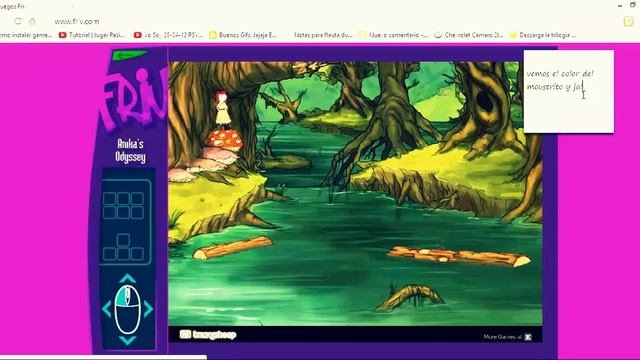This screenshot has width=640, height=360.
Task: Click the long floating log on the right
Action: click(458, 256)
